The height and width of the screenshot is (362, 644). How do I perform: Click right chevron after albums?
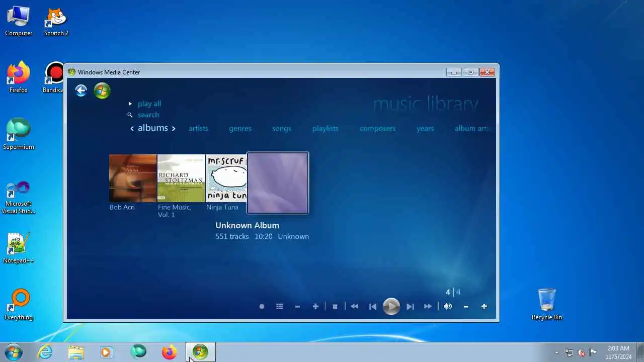tap(174, 129)
